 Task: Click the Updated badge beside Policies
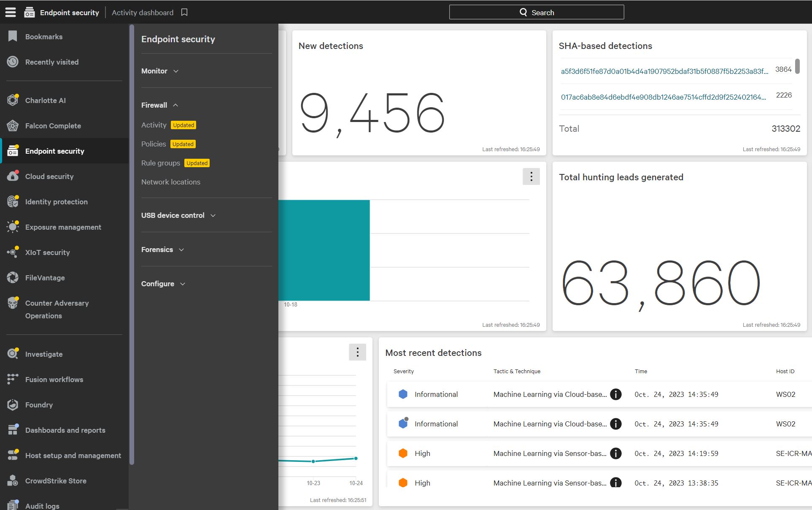[x=183, y=144]
